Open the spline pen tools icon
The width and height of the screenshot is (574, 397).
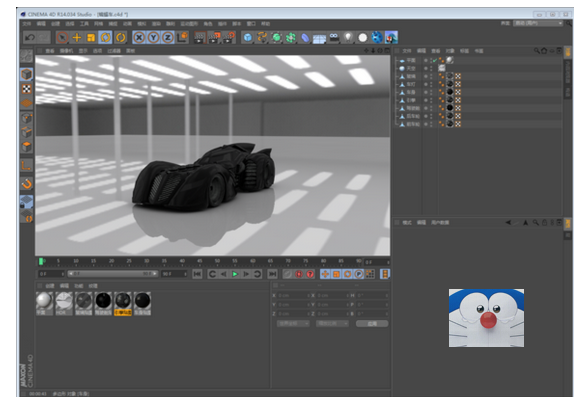click(x=262, y=37)
